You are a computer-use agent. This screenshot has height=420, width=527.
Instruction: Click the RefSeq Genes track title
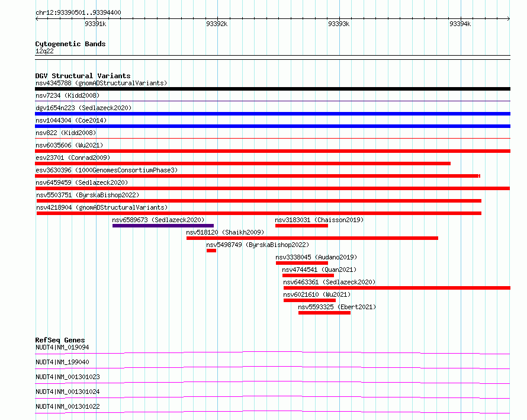(x=60, y=340)
